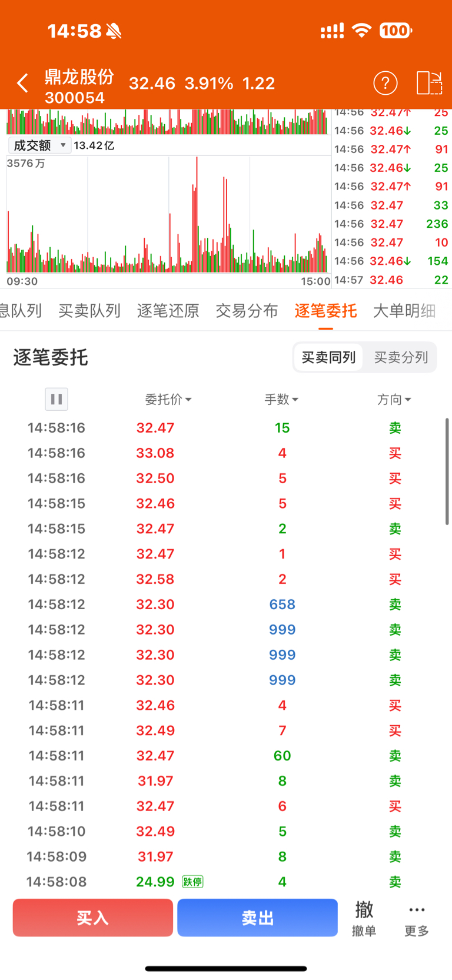Open the help question mark icon
The image size is (452, 980).
tap(385, 83)
